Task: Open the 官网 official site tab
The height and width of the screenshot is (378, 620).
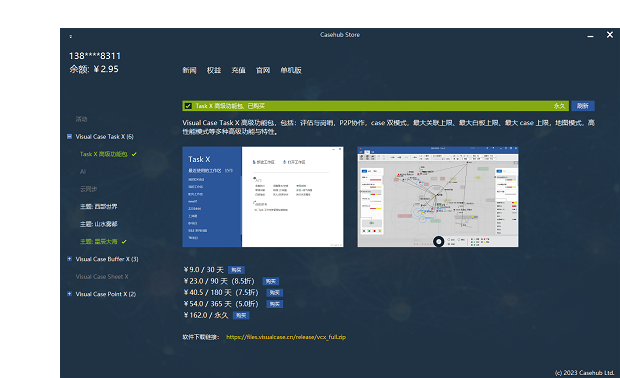Action: click(x=263, y=70)
